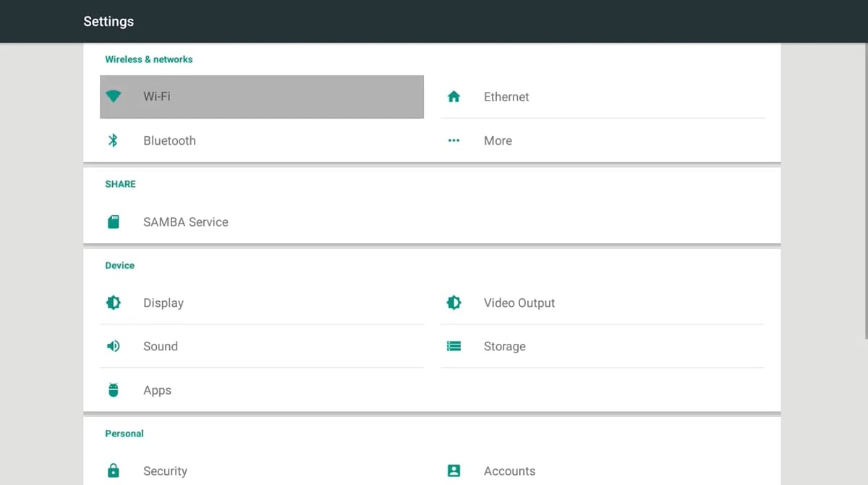Viewport: 868px width, 485px height.
Task: Click the Storage bars icon
Action: pos(454,346)
